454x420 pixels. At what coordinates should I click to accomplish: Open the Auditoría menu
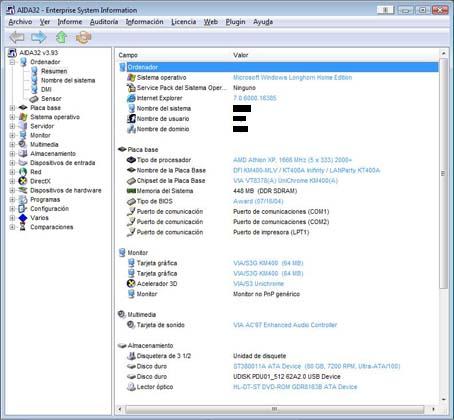104,22
